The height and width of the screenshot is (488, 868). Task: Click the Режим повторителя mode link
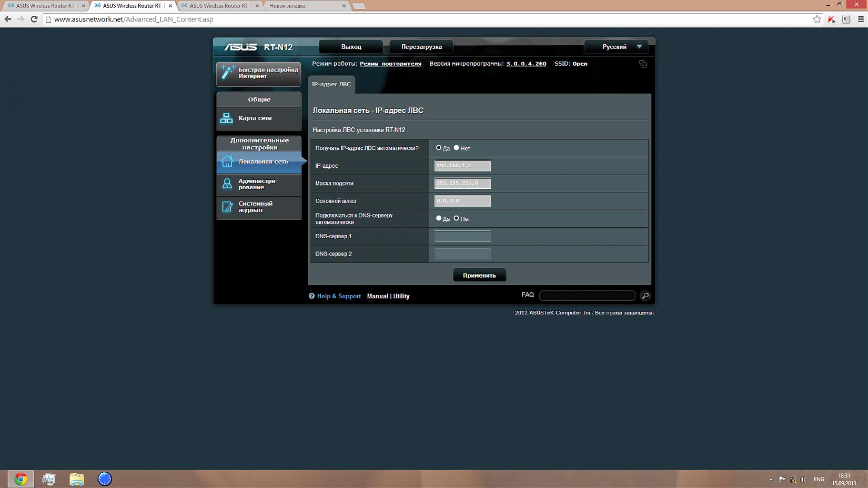coord(390,64)
